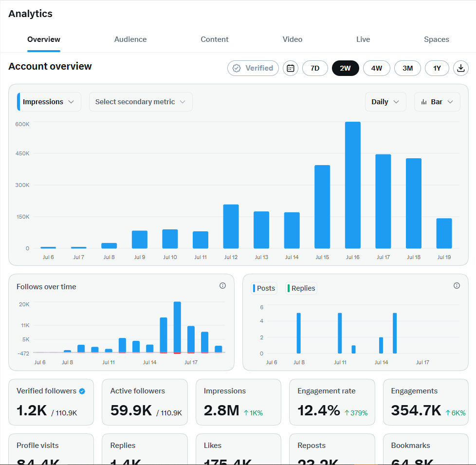The width and height of the screenshot is (476, 465).
Task: Switch to the Overview tab
Action: coord(44,39)
